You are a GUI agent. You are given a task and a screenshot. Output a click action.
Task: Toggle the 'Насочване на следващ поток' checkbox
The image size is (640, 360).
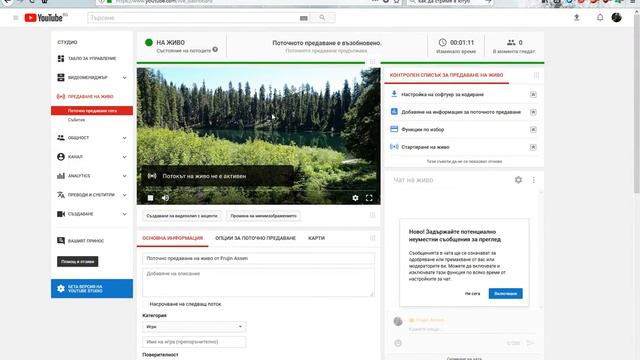pos(145,304)
